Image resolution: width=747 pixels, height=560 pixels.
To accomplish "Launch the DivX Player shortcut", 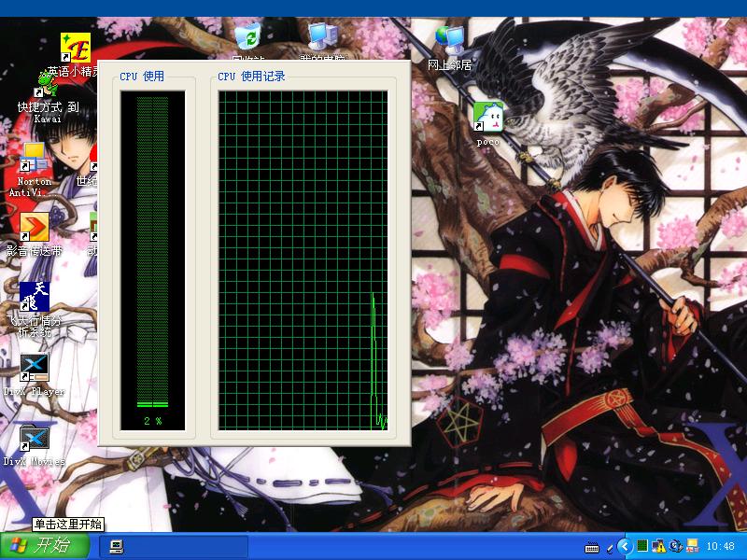I will click(35, 367).
